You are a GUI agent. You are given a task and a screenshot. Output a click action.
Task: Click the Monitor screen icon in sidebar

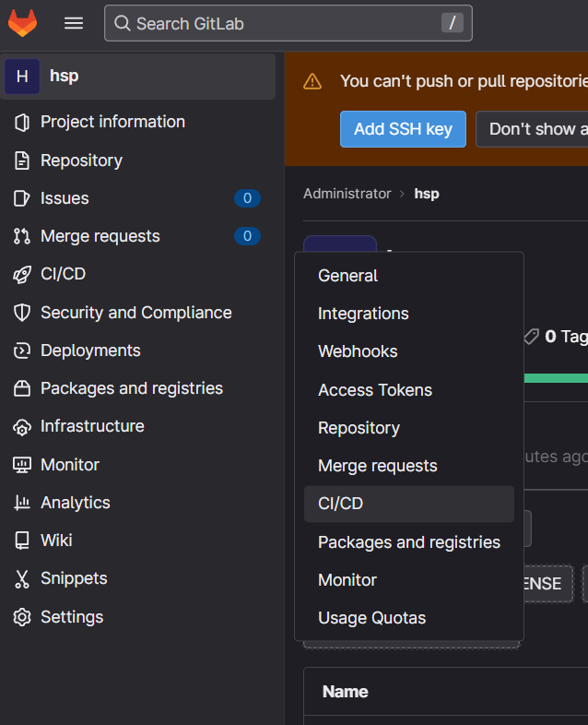22,465
